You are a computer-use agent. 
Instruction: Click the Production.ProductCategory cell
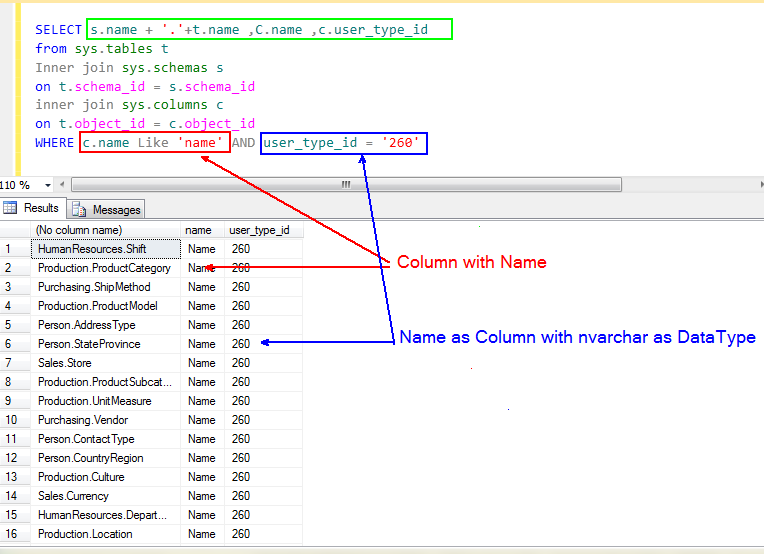click(105, 268)
